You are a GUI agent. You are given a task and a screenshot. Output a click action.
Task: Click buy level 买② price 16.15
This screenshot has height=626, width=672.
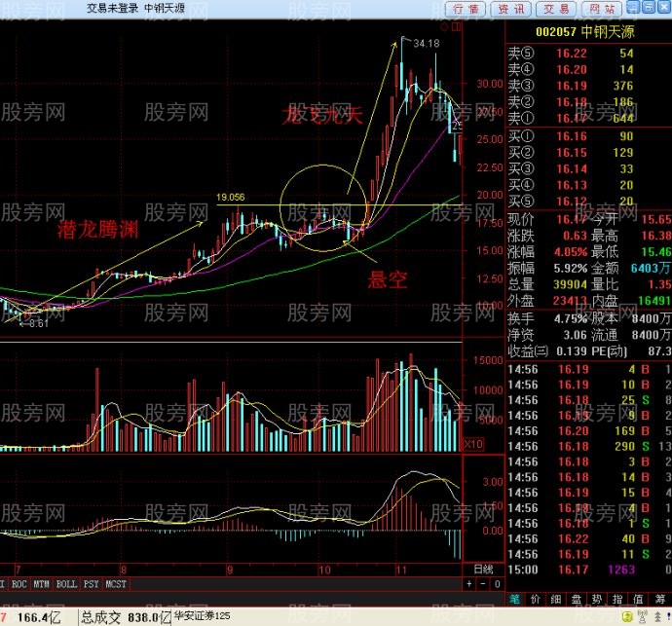coord(572,153)
